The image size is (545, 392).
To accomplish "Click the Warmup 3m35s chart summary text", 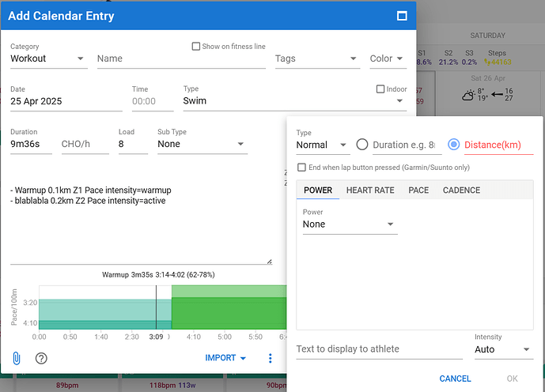I will coord(158,275).
